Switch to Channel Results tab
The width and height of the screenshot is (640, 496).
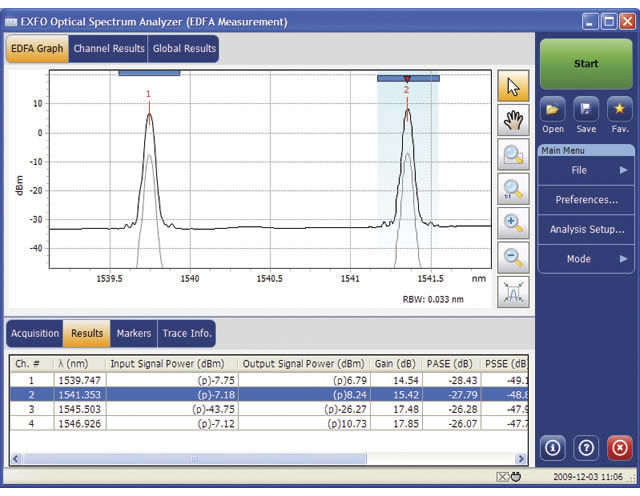pos(109,49)
